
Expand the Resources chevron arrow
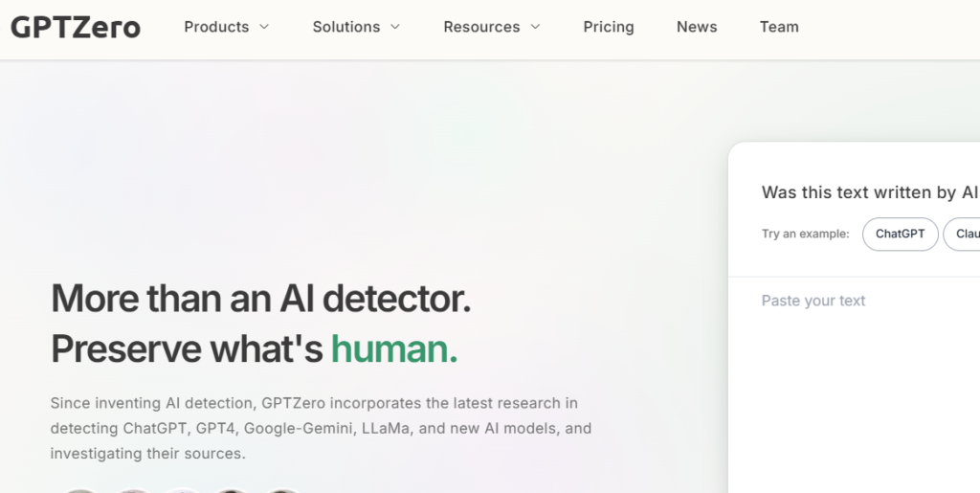tap(535, 27)
